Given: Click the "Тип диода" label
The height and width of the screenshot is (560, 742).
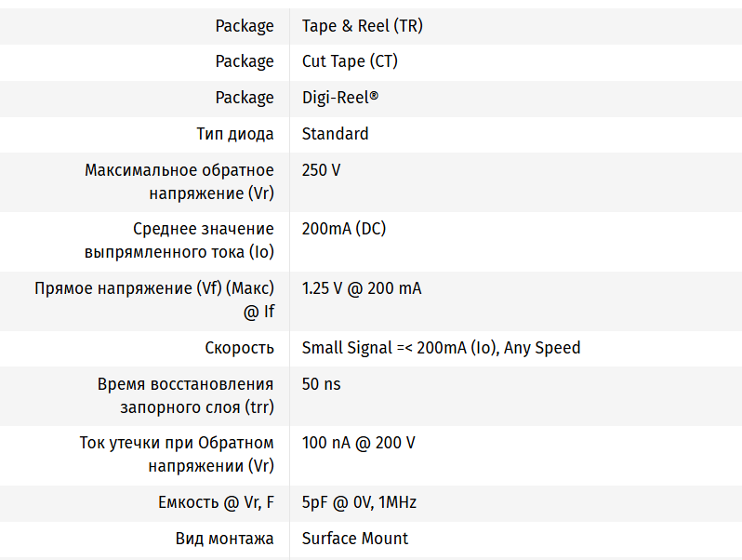Looking at the screenshot, I should point(235,134).
